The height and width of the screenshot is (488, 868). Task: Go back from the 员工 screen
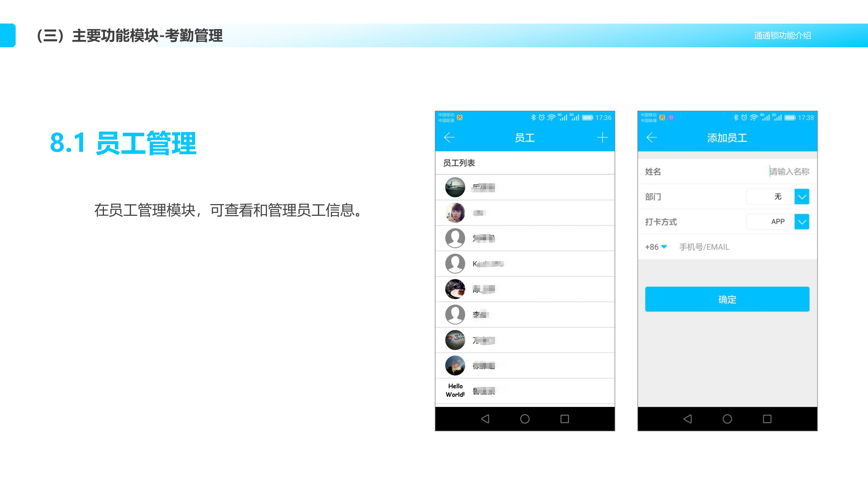(449, 138)
